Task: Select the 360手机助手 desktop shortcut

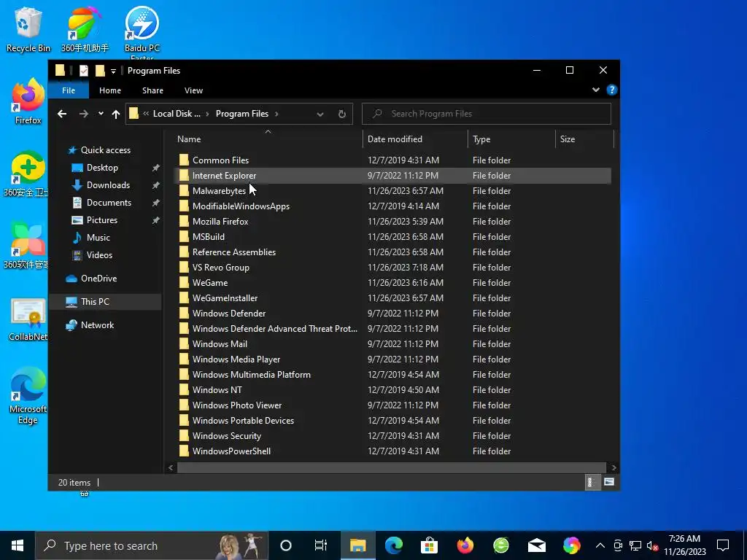Action: pyautogui.click(x=85, y=29)
